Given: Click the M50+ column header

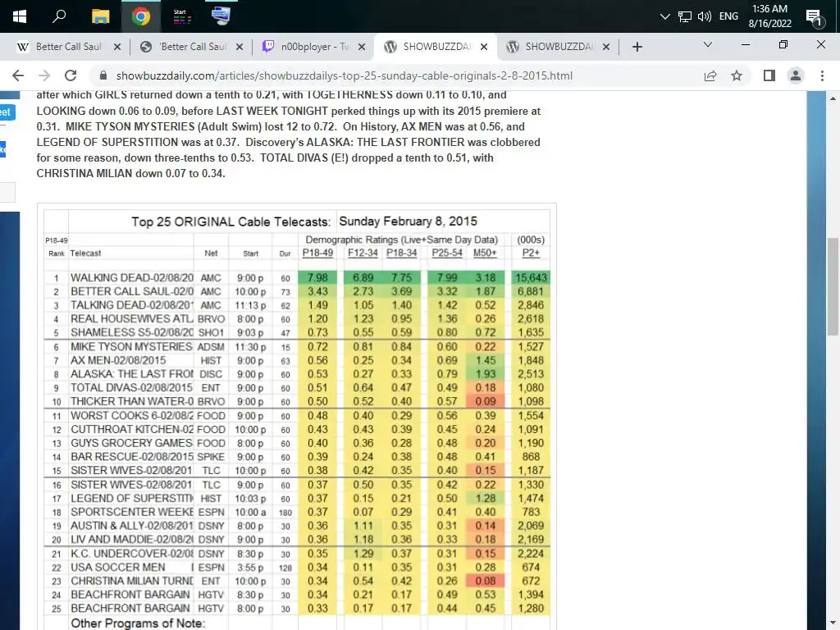Looking at the screenshot, I should (x=485, y=253).
